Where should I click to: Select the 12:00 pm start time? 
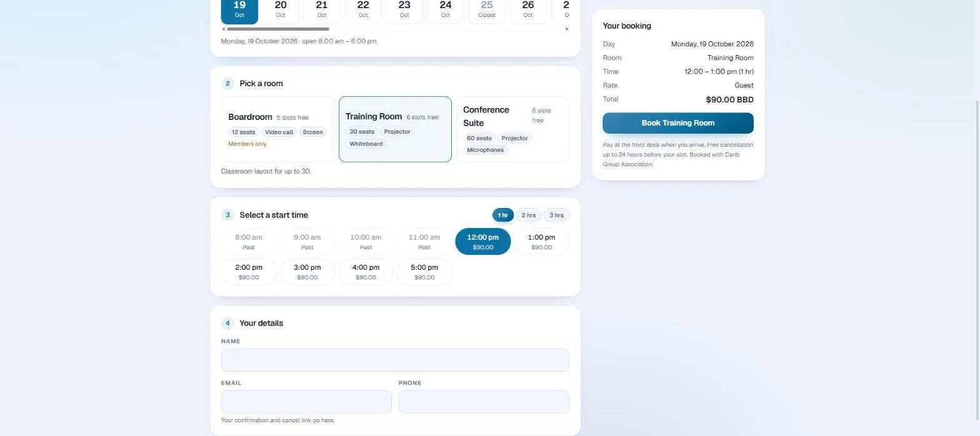[483, 242]
